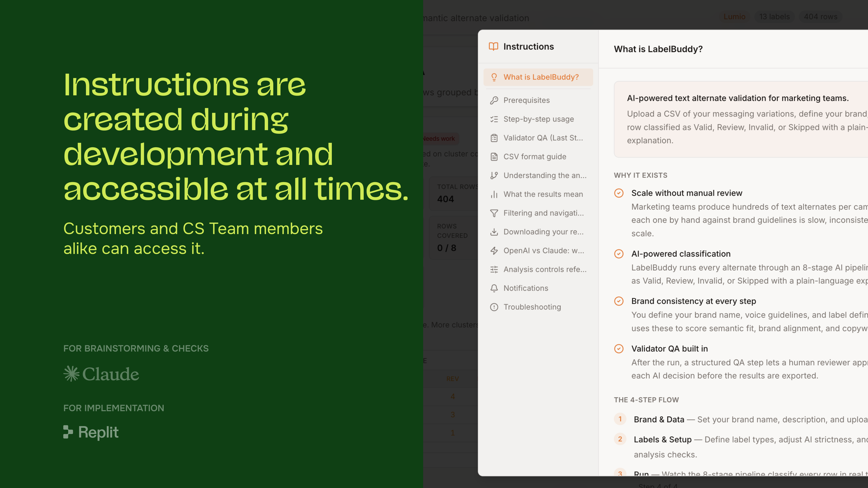Click FOR IMPLEMENTATION label

[113, 408]
